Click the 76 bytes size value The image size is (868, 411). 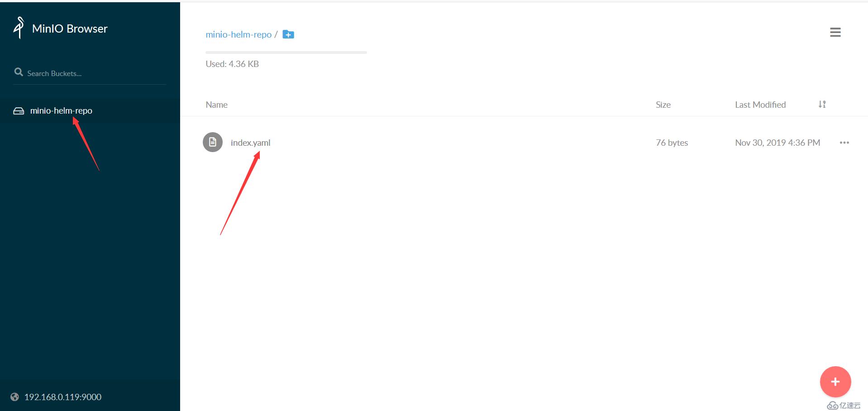672,143
